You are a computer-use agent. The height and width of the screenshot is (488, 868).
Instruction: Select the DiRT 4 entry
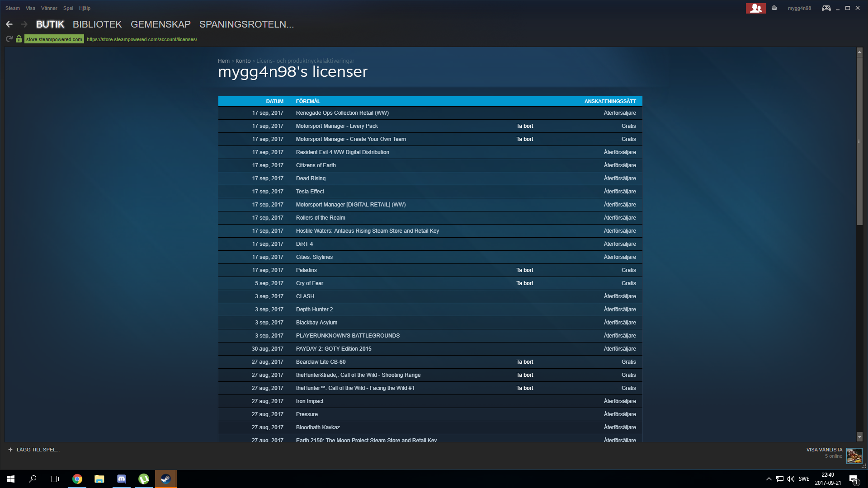pos(430,244)
